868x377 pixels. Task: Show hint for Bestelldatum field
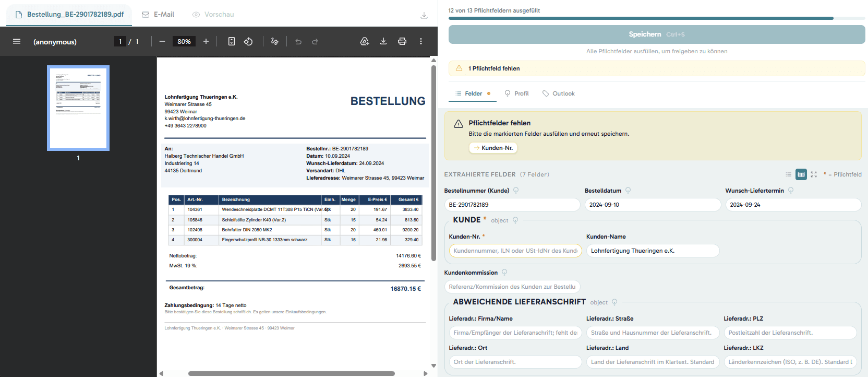coord(628,191)
